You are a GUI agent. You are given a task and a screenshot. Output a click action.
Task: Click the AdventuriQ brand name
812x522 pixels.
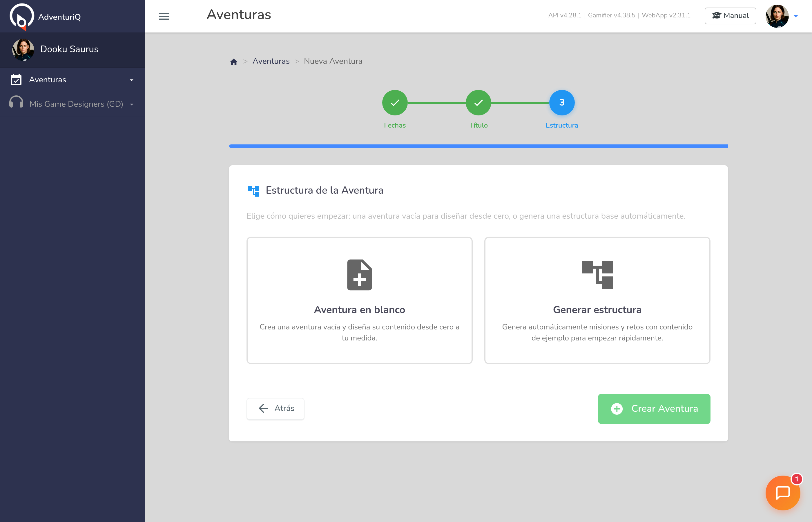(59, 17)
